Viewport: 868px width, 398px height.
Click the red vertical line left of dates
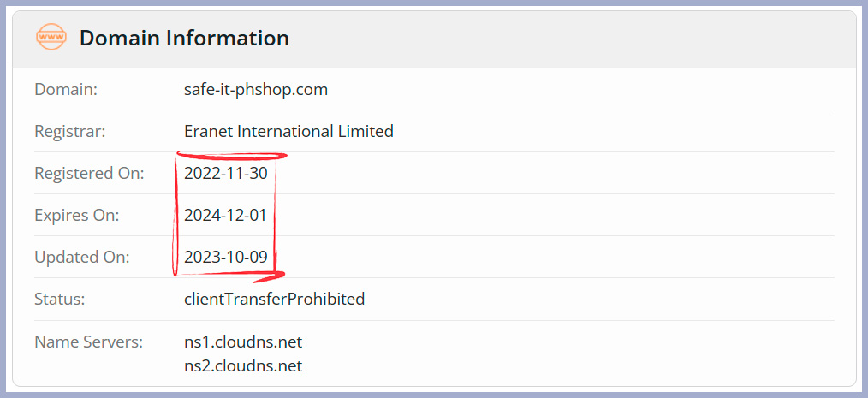click(175, 214)
